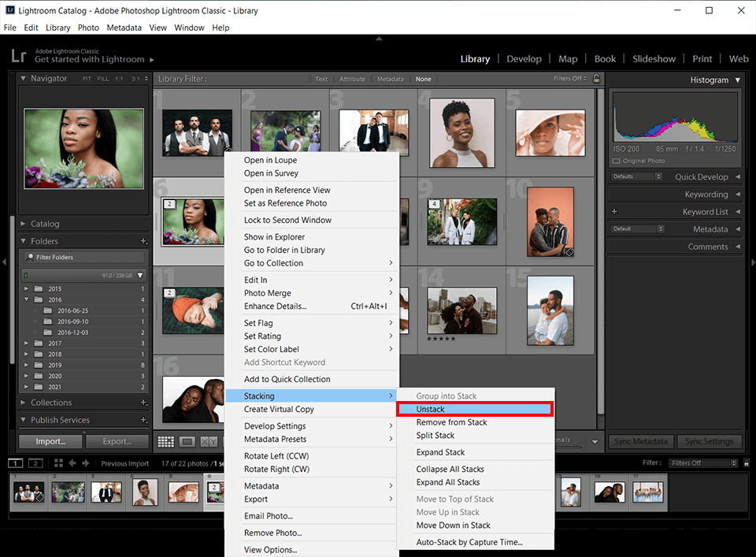Screen dimensions: 756x557
Task: Click the Import... button
Action: (50, 441)
